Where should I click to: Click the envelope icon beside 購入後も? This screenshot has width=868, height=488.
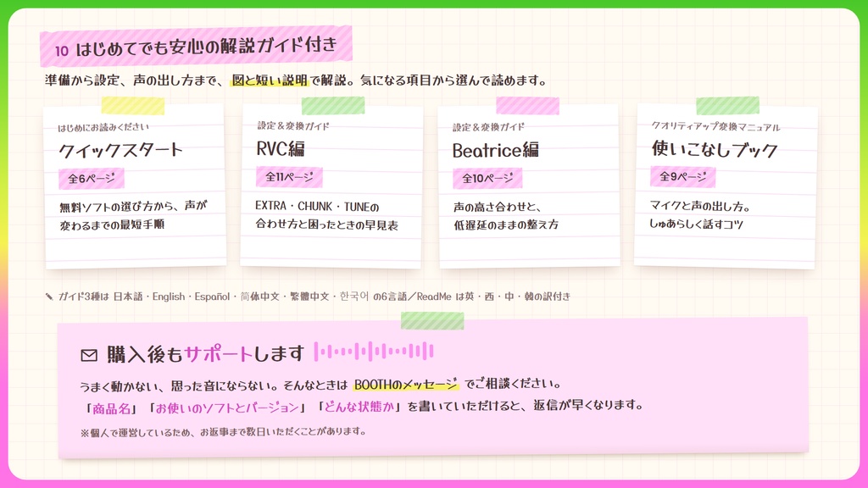[89, 355]
